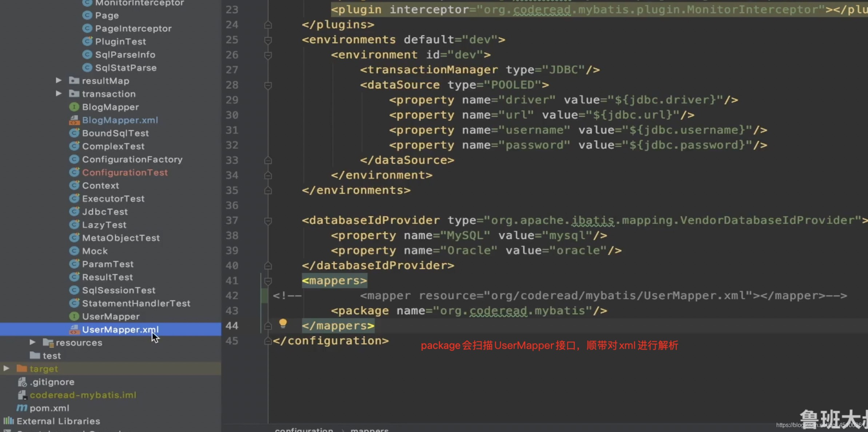Click the SqlParseInfo class icon
This screenshot has width=868, height=432.
click(87, 55)
